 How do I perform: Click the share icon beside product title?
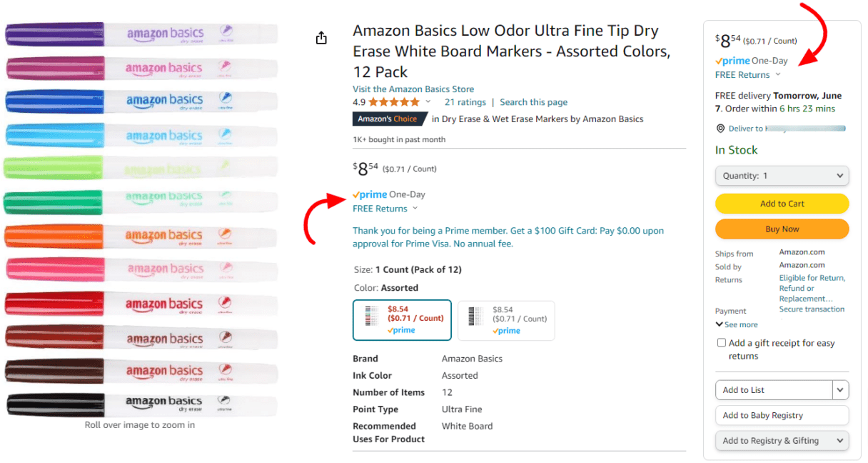[x=321, y=38]
